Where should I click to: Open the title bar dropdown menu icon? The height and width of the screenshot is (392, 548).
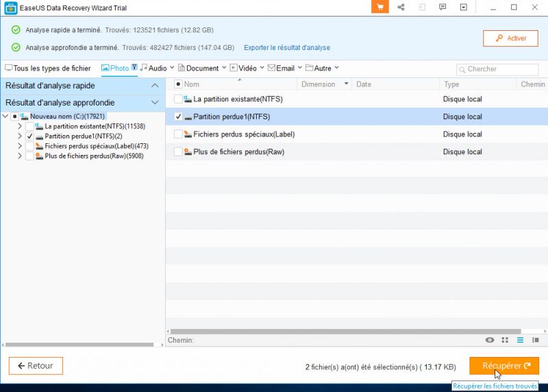(464, 7)
